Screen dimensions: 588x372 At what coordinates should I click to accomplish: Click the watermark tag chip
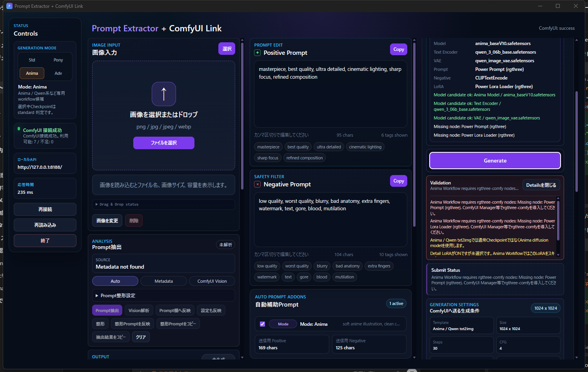(267, 277)
